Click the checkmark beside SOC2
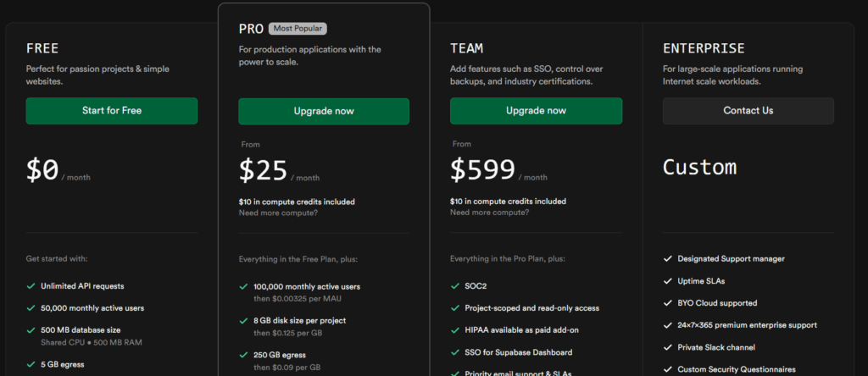Viewport: 868px width, 376px height. click(455, 286)
